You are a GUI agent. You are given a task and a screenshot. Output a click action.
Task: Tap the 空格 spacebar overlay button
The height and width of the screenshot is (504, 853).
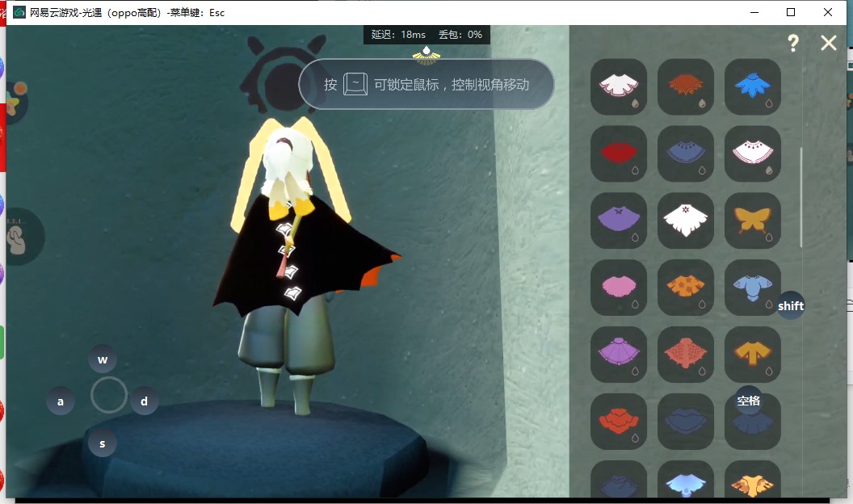click(749, 401)
